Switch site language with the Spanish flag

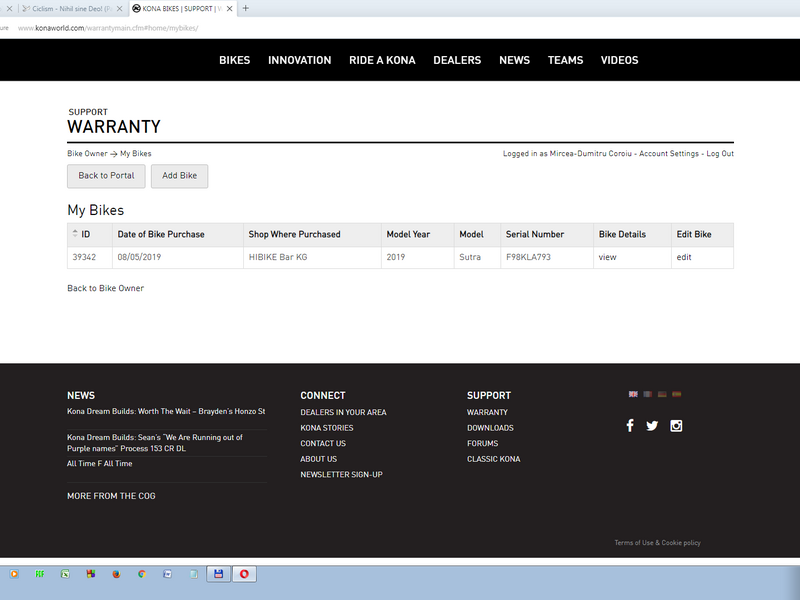click(677, 394)
